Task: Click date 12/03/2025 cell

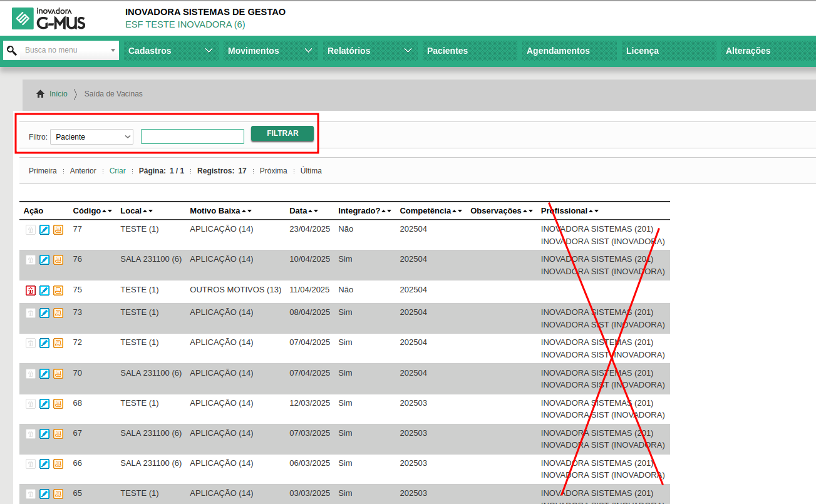Action: tap(309, 403)
